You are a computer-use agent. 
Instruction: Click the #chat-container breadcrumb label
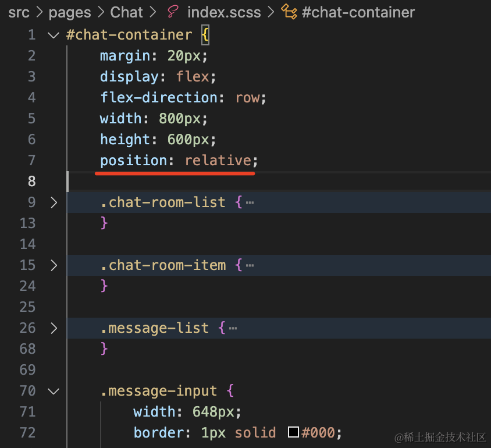[358, 12]
